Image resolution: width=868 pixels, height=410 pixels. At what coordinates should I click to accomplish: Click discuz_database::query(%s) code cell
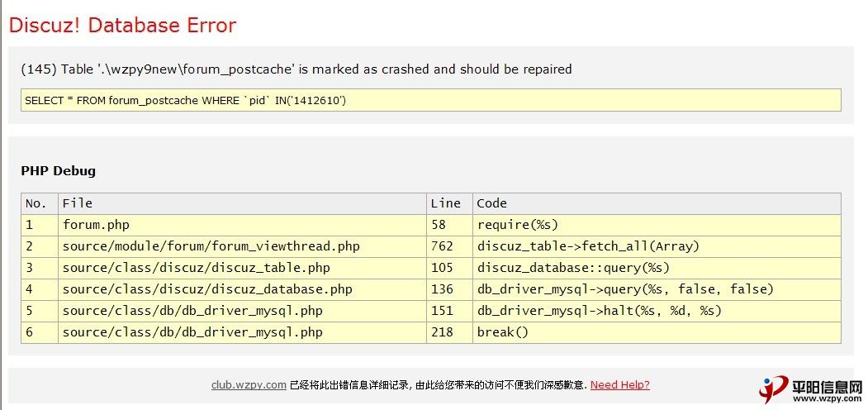[x=657, y=268]
